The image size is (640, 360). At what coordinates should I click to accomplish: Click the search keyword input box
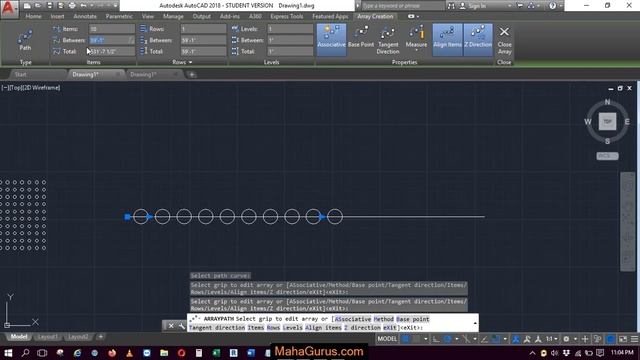tap(403, 6)
